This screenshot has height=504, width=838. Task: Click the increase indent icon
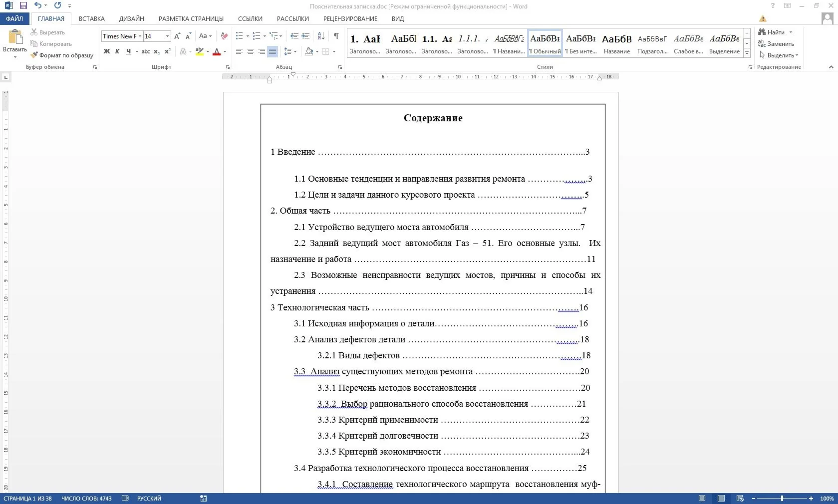305,36
